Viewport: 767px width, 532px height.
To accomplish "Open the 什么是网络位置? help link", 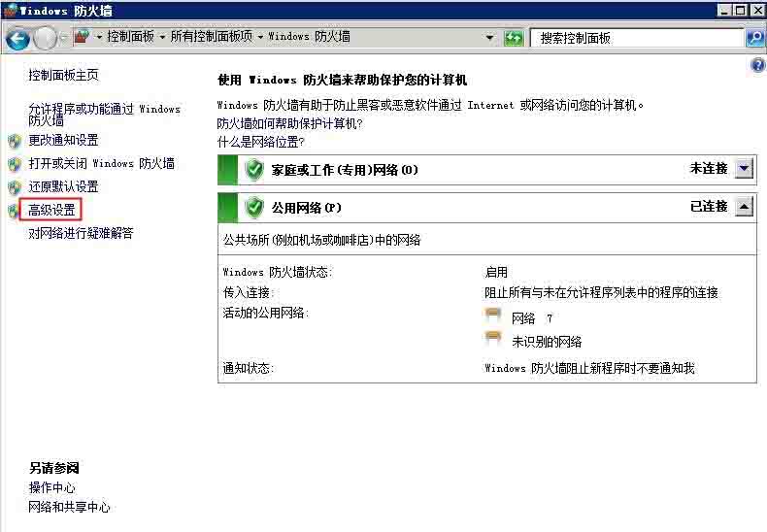I will tap(259, 142).
